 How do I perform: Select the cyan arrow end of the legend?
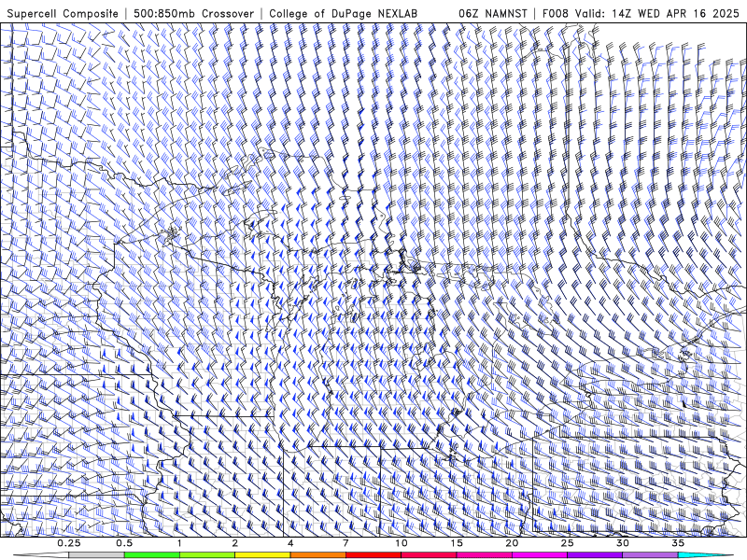tap(706, 555)
